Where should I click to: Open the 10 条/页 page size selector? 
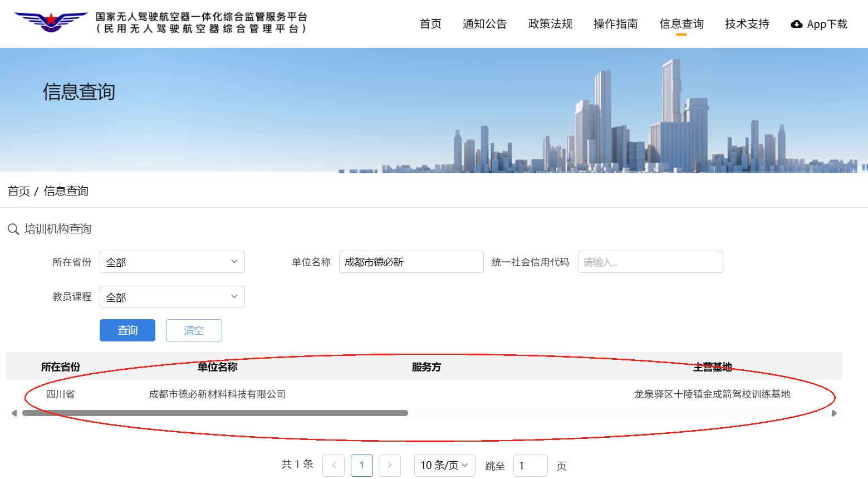pyautogui.click(x=444, y=466)
